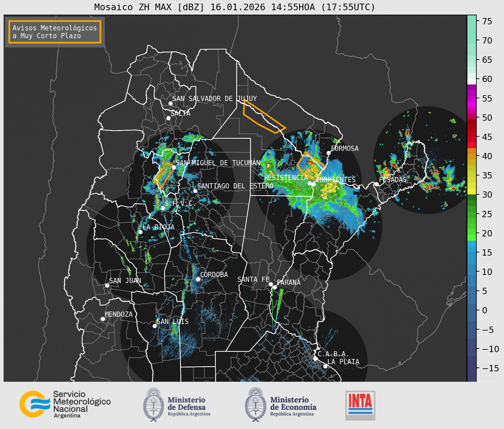Image resolution: width=504 pixels, height=429 pixels.
Task: Click the FORMOSA label
Action: pyautogui.click(x=345, y=148)
